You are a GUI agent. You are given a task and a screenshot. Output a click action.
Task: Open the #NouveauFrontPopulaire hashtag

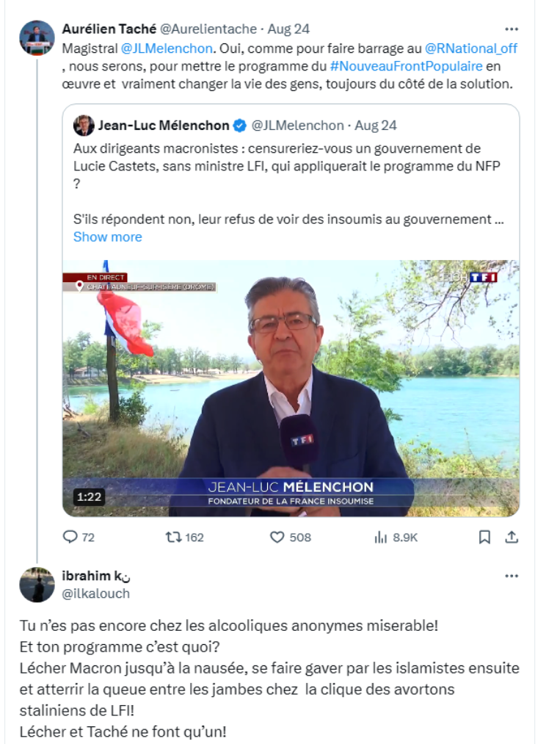click(406, 66)
